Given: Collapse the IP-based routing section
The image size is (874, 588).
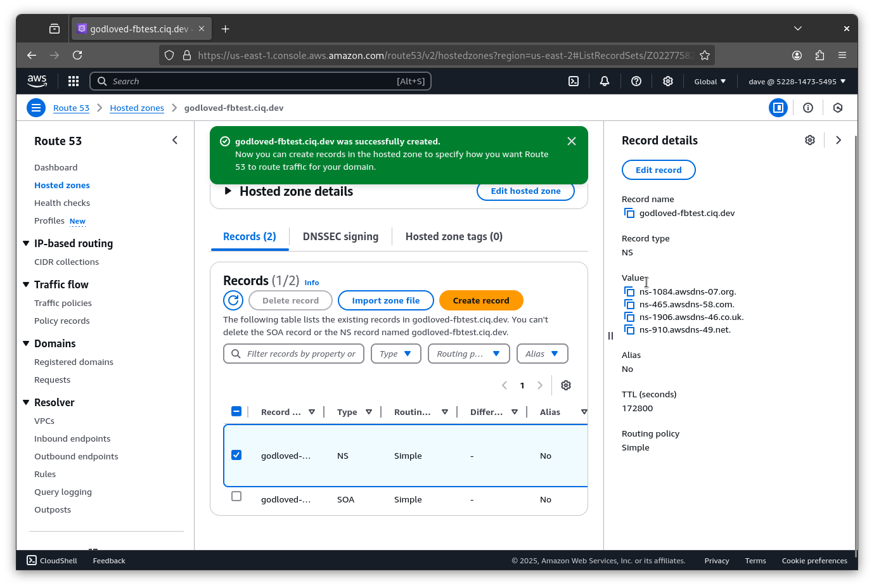Looking at the screenshot, I should tap(26, 243).
